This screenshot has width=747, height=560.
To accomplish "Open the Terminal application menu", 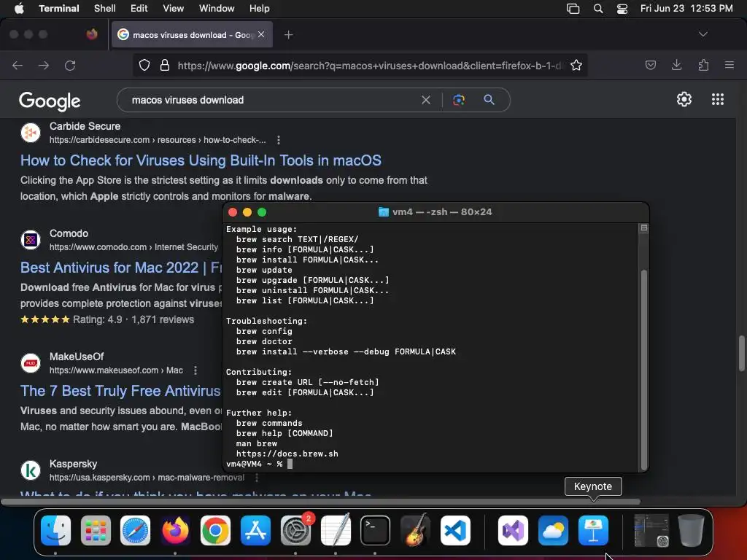I will (x=58, y=9).
